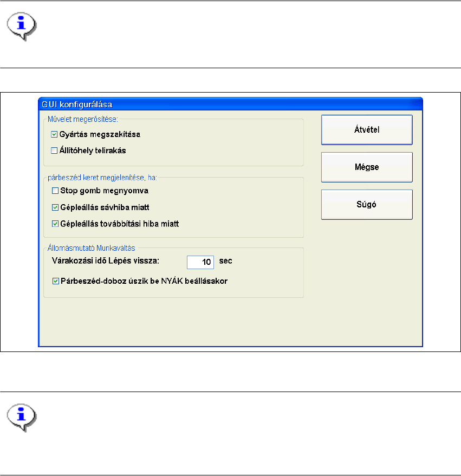The image size is (461, 476).
Task: Click the Várakozási idő Lépés vissza label
Action: (x=106, y=261)
